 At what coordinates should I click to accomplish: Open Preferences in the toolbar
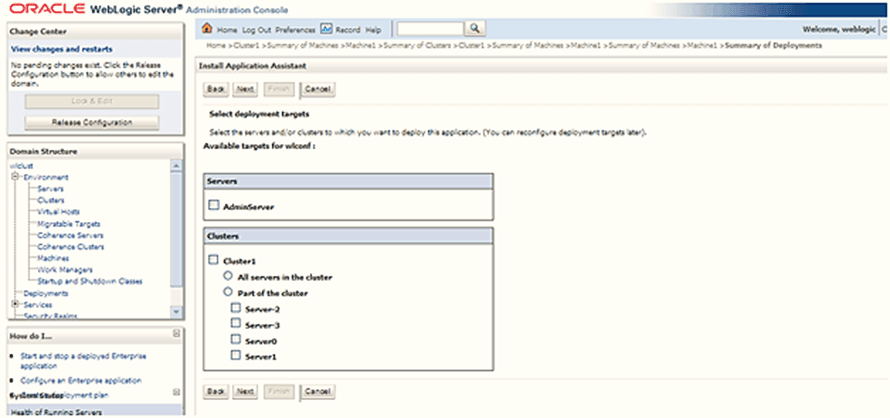[x=296, y=30]
